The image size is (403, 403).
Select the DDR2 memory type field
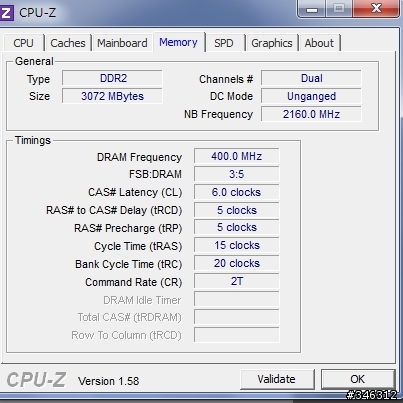point(112,78)
